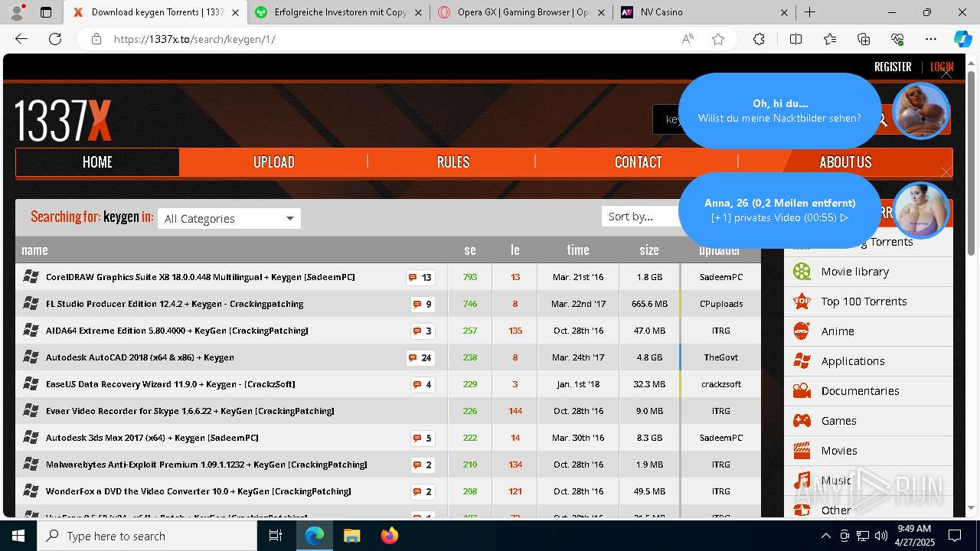Open the Read aloud icon in address bar

point(688,39)
